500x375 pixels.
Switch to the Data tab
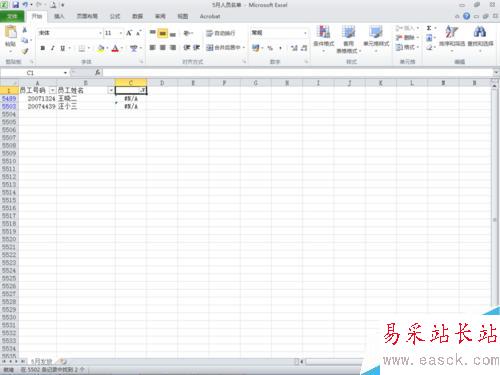click(x=137, y=16)
